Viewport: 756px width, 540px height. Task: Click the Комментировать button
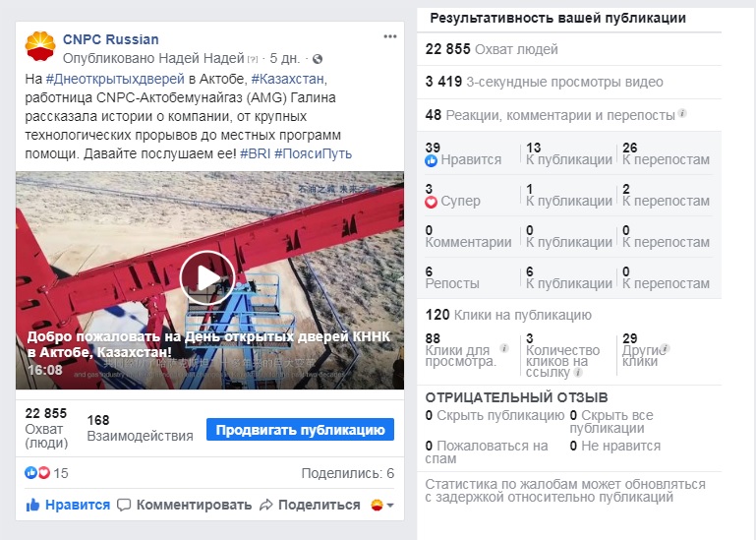pyautogui.click(x=185, y=505)
